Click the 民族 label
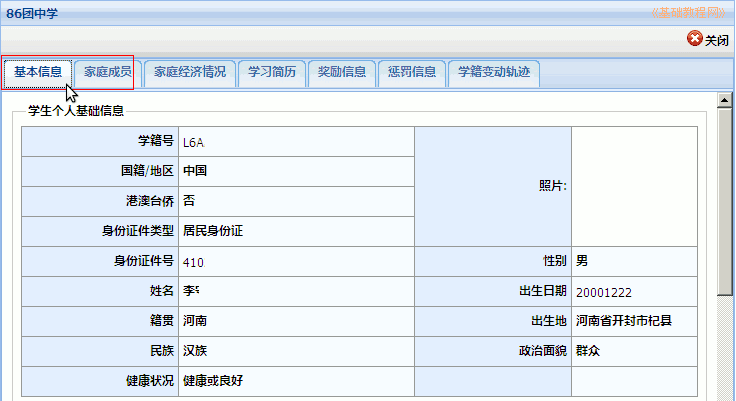The image size is (736, 401). (x=162, y=351)
